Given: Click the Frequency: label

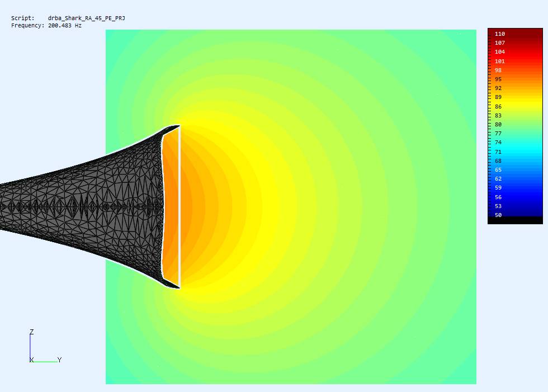Looking at the screenshot, I should coord(27,26).
